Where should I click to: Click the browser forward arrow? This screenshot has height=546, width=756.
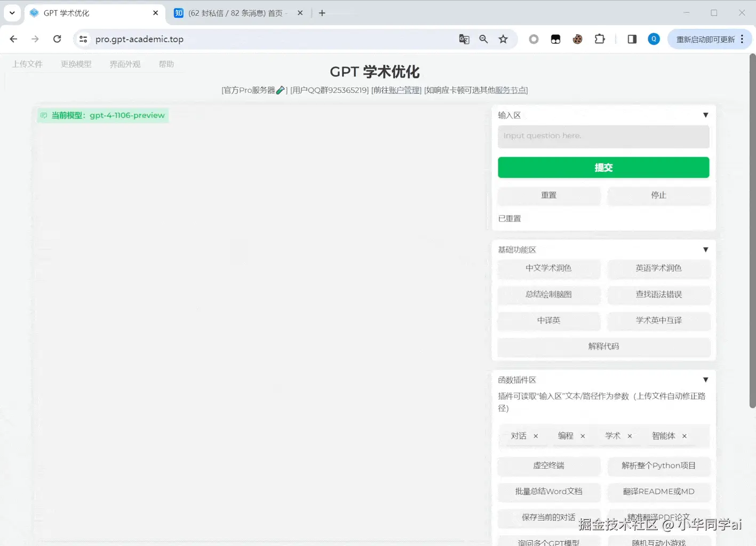35,39
